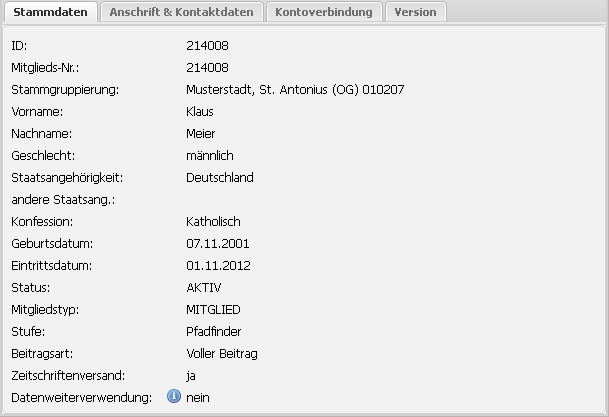The width and height of the screenshot is (609, 417).
Task: Click the Eintrittsdatum value 01.11.2012
Action: point(218,266)
